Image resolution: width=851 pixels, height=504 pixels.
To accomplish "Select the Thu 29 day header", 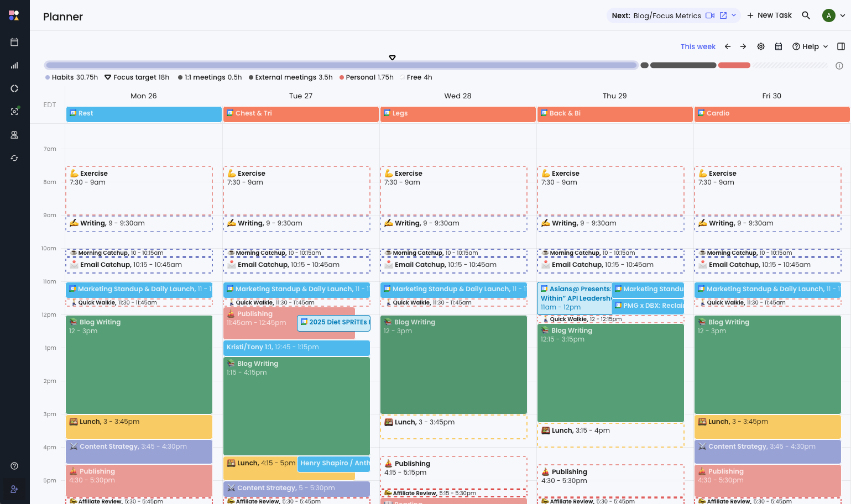I will 614,96.
